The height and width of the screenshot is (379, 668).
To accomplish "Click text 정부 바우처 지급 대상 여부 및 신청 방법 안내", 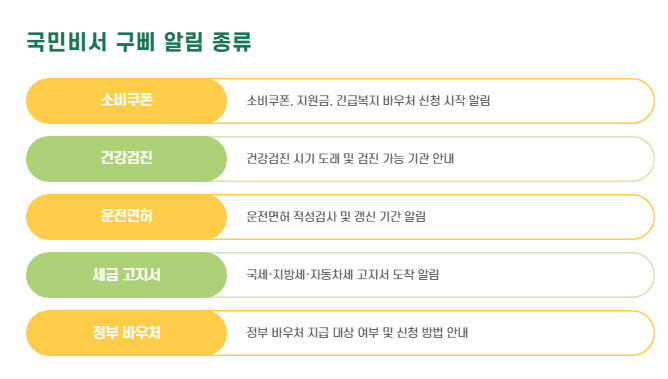I will coord(357,333).
